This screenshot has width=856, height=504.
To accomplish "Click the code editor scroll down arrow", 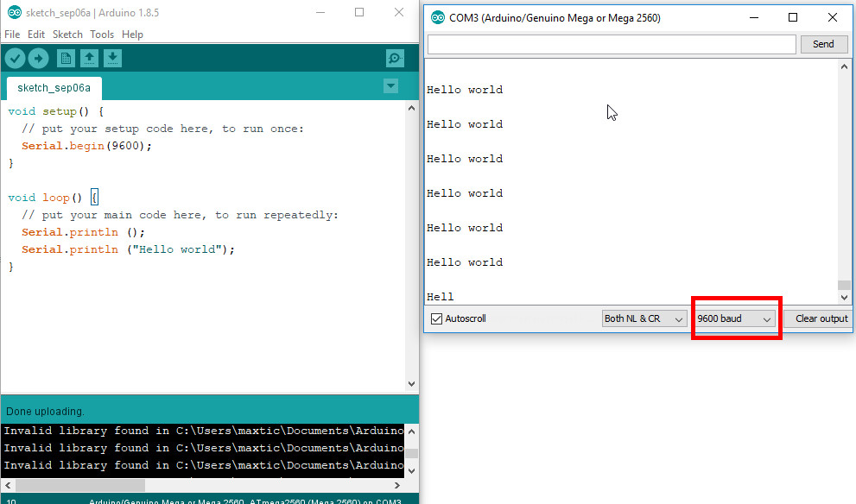I will point(412,383).
